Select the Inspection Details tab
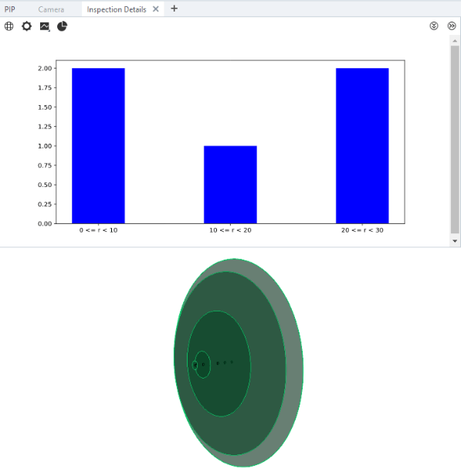Screen dimensions: 461x476 [x=117, y=9]
